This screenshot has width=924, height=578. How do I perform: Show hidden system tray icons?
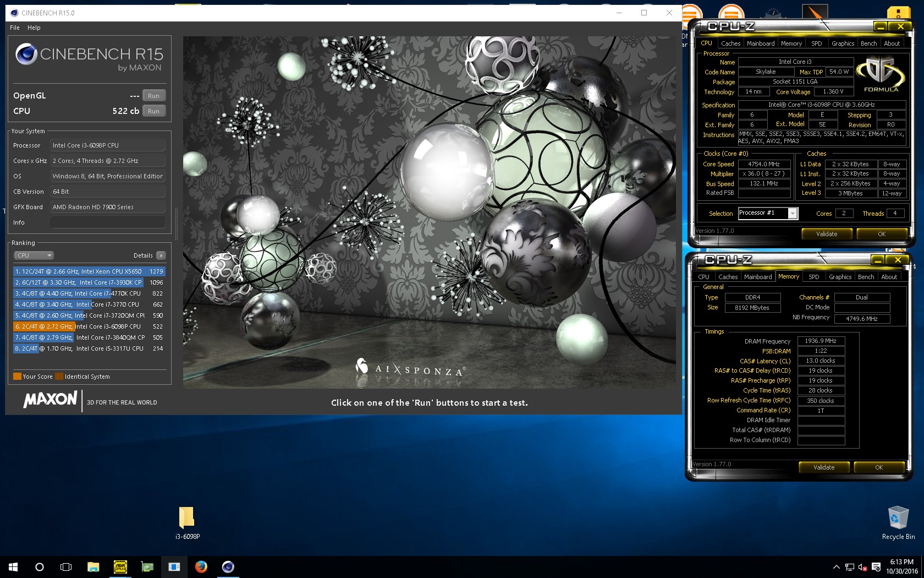(x=837, y=567)
